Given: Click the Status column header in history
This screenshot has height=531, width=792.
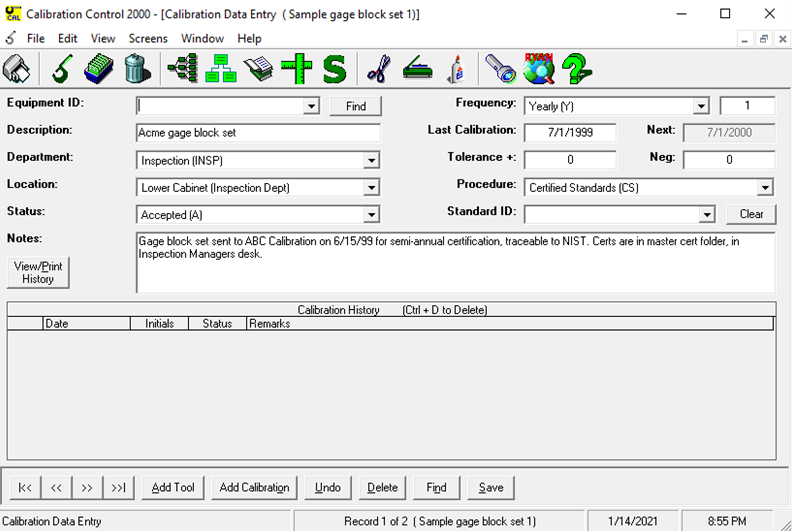Looking at the screenshot, I should click(217, 324).
